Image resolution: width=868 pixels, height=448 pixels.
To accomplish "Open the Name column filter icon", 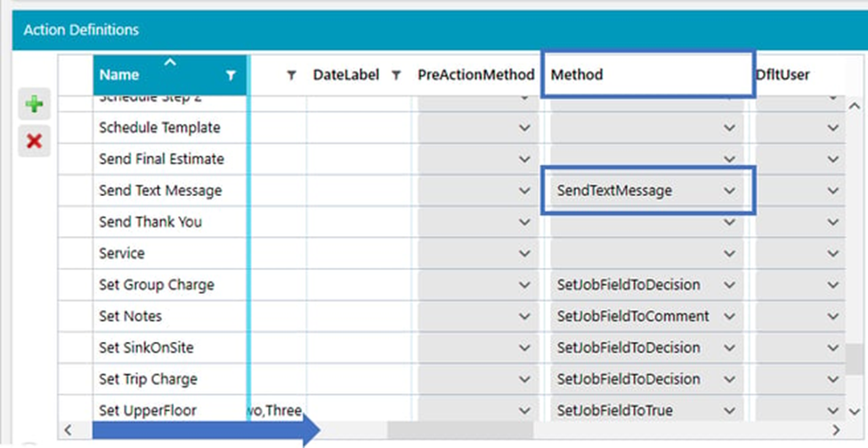I will click(x=231, y=76).
